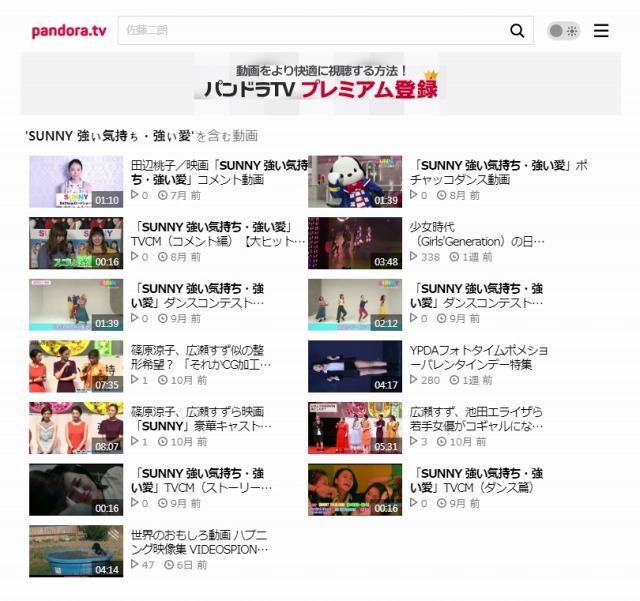
Task: Click the pandora.tv logo
Action: pos(68,31)
